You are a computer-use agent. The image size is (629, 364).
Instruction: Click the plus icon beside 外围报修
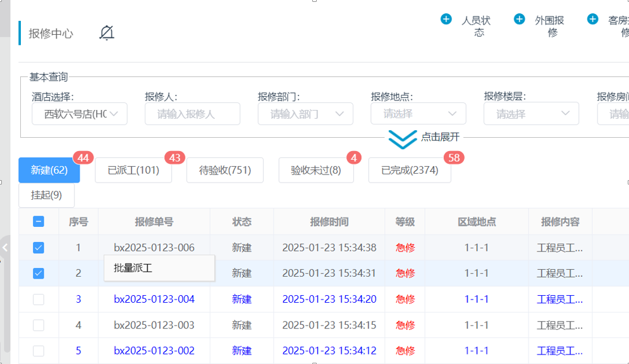point(520,20)
